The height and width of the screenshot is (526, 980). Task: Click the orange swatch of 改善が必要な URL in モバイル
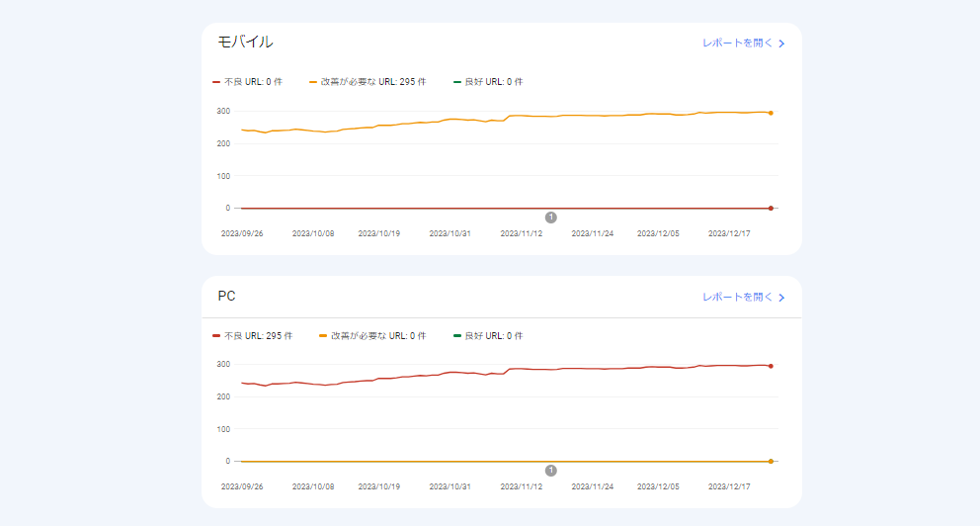click(313, 82)
